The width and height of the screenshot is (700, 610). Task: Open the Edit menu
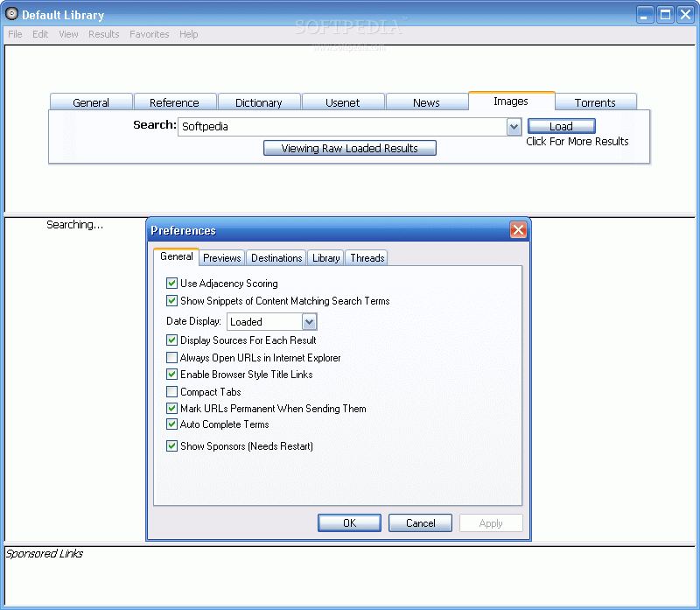click(40, 34)
